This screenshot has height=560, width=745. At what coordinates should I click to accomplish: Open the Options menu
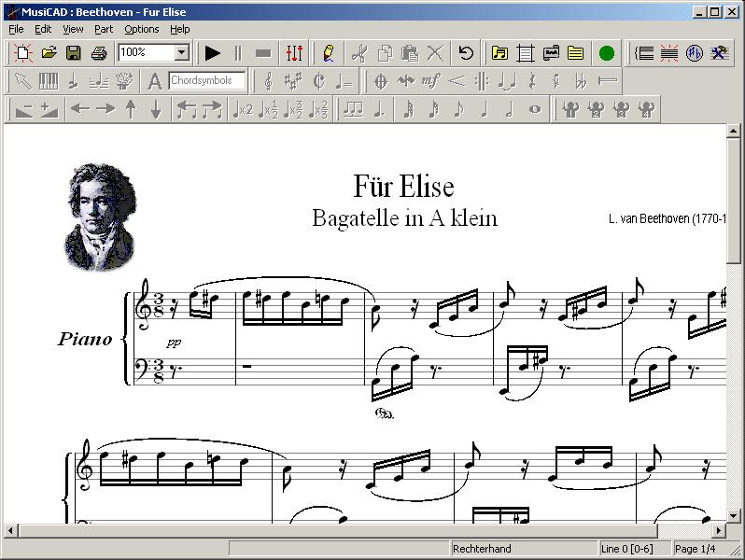142,29
